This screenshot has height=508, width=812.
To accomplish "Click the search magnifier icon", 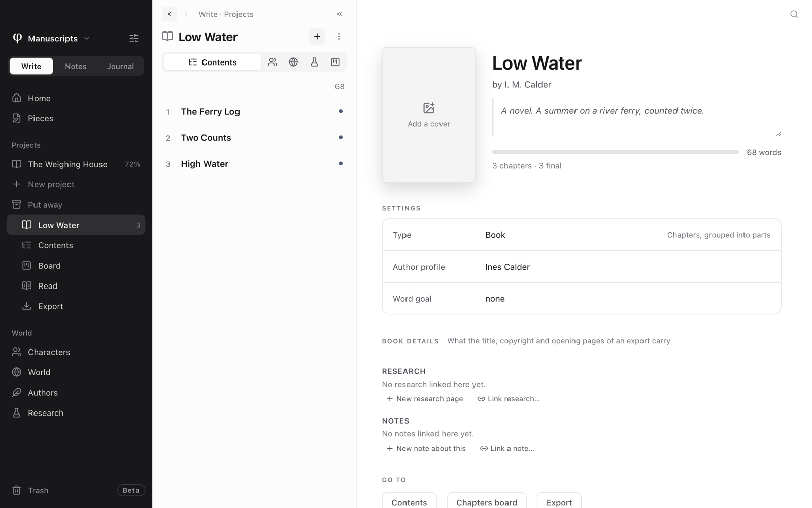I will 794,14.
